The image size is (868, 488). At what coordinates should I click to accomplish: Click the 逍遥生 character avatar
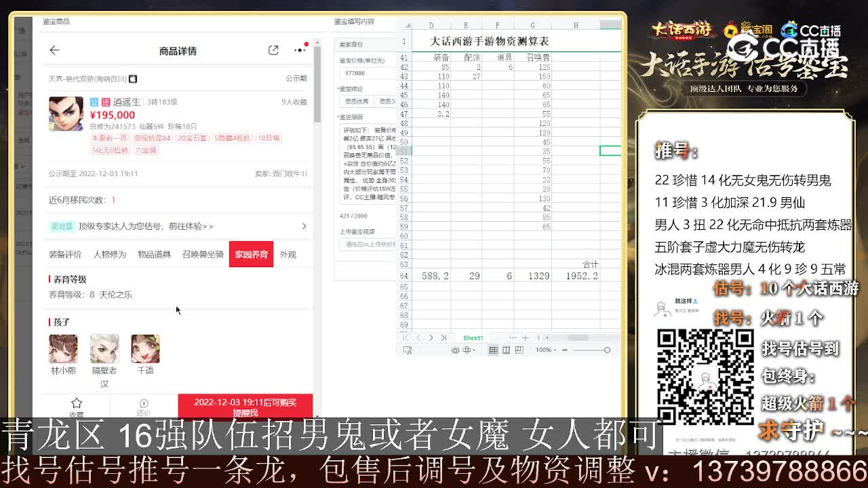point(66,114)
